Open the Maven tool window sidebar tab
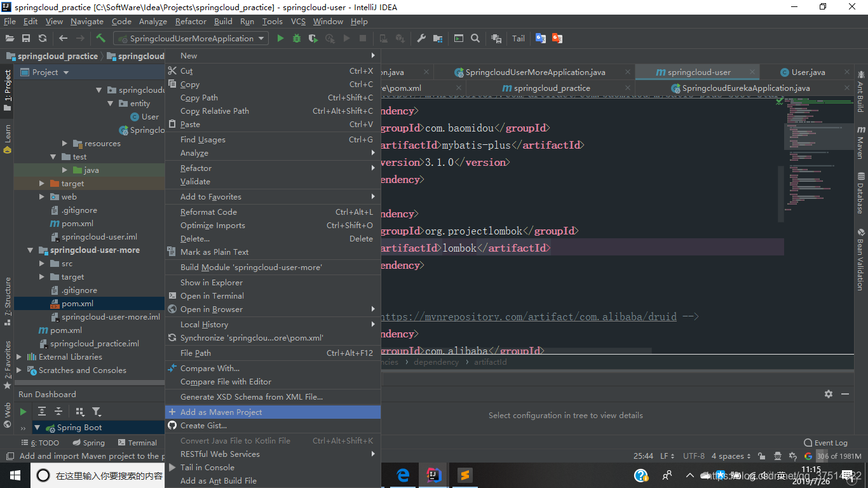This screenshot has height=488, width=868. click(861, 142)
